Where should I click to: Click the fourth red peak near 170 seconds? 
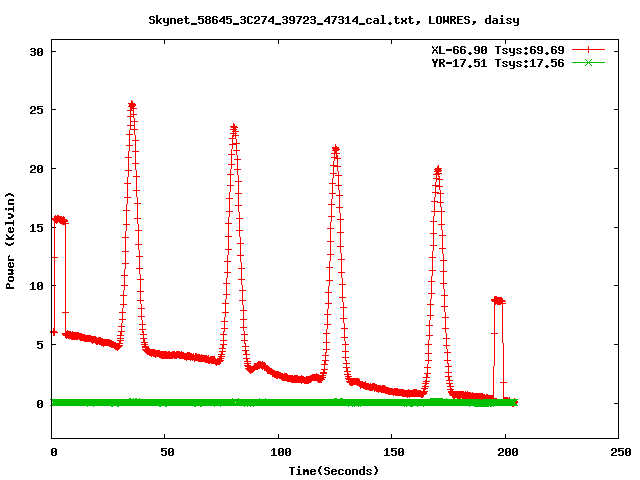(438, 170)
